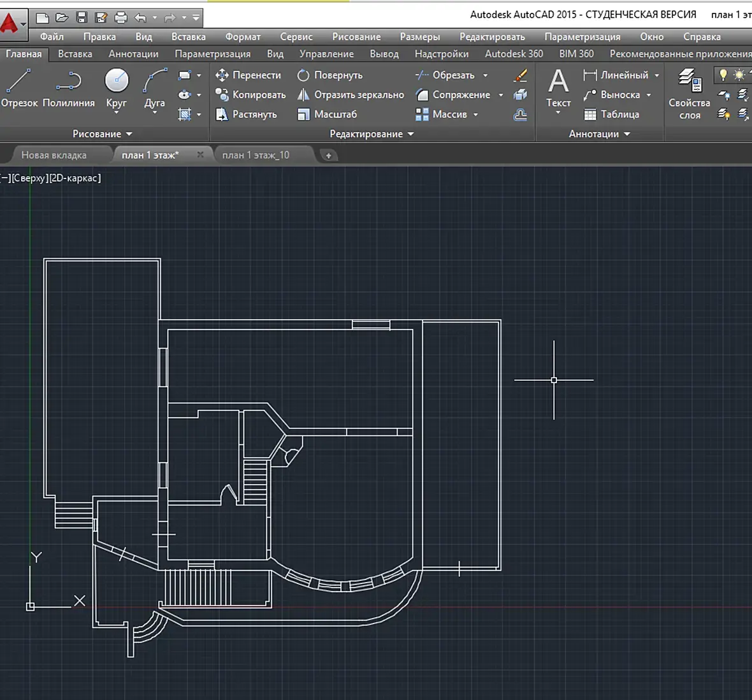Click the Save icon in quick access toolbar
This screenshot has width=752, height=700.
tap(82, 18)
